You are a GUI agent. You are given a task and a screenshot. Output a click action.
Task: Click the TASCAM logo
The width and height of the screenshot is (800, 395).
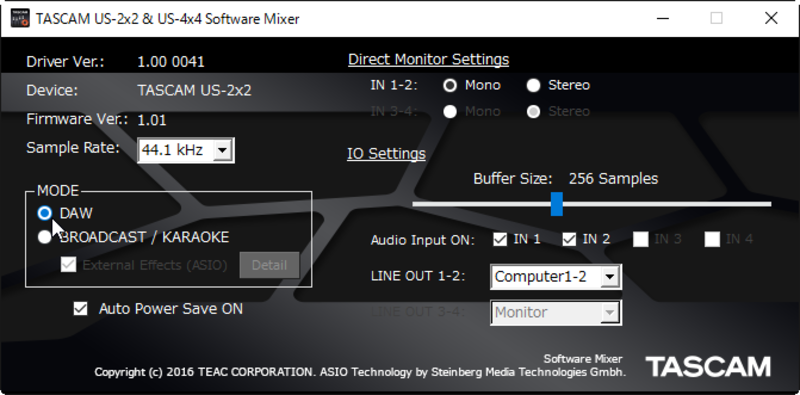click(x=708, y=366)
